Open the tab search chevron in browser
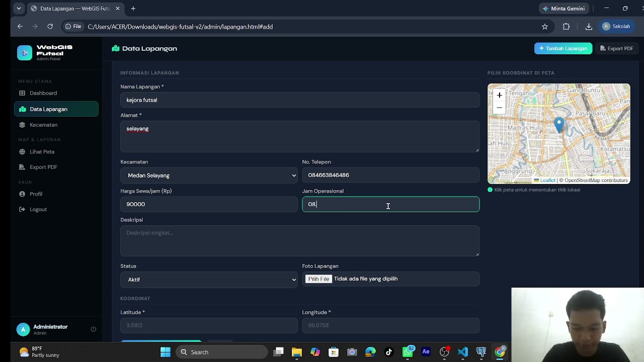644x362 pixels. pos(19,9)
